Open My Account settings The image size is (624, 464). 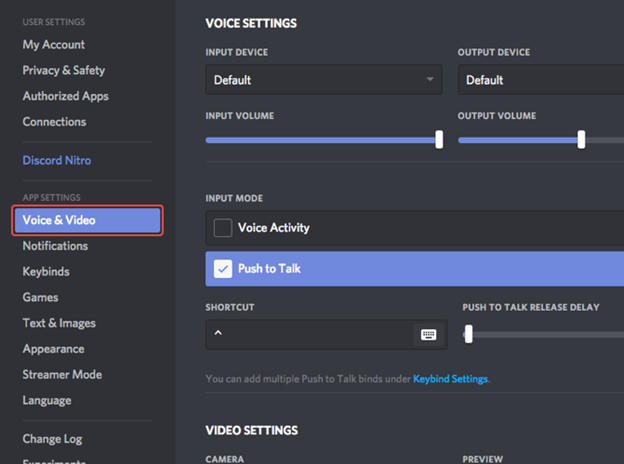click(x=54, y=45)
